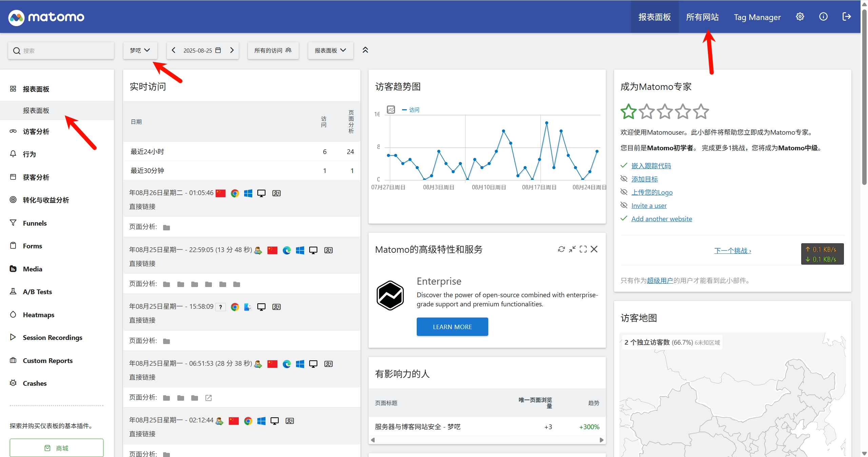This screenshot has height=457, width=868.
Task: Click the graph metrics picker icon
Action: [x=391, y=110]
